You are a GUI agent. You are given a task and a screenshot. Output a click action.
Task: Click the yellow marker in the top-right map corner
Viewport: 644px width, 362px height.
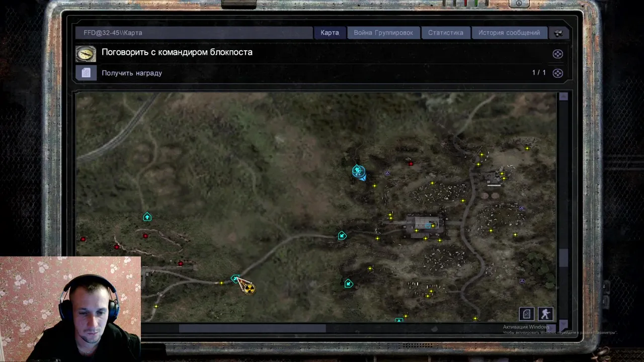(x=527, y=148)
